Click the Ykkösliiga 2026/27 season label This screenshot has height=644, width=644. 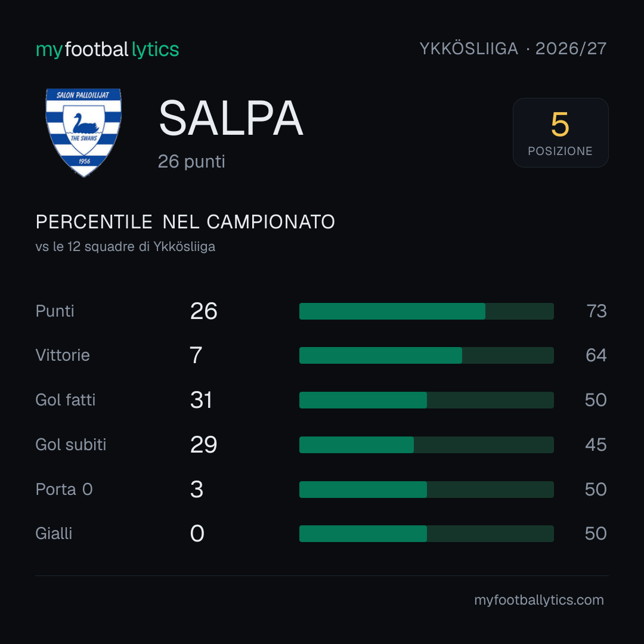(513, 49)
